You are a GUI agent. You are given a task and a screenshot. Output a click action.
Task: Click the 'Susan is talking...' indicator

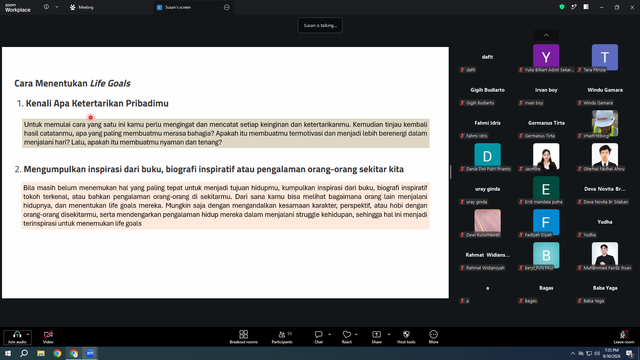(x=320, y=25)
